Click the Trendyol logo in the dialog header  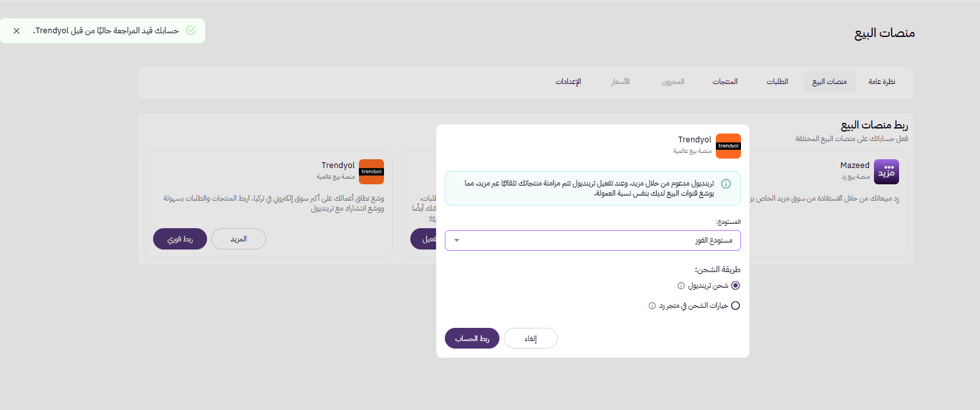pos(728,145)
